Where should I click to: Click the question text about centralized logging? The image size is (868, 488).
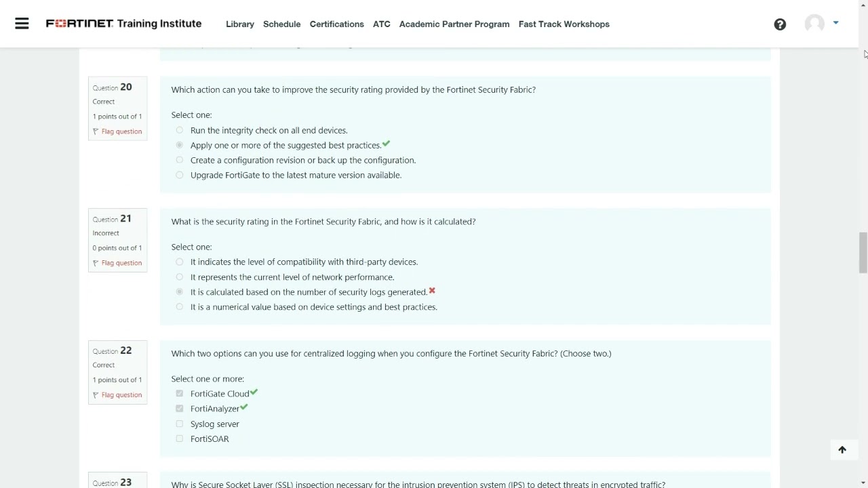[391, 354]
